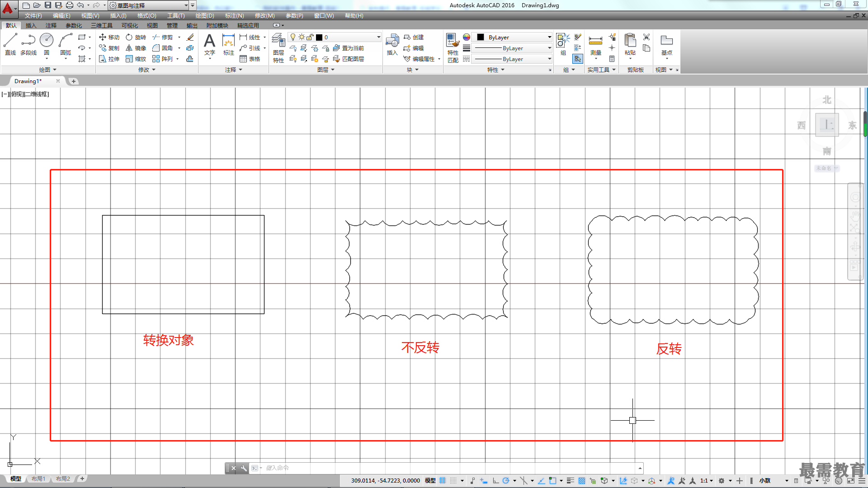This screenshot has width=868, height=488.
Task: Select the 直线 (Line) draw tool
Action: click(x=10, y=44)
